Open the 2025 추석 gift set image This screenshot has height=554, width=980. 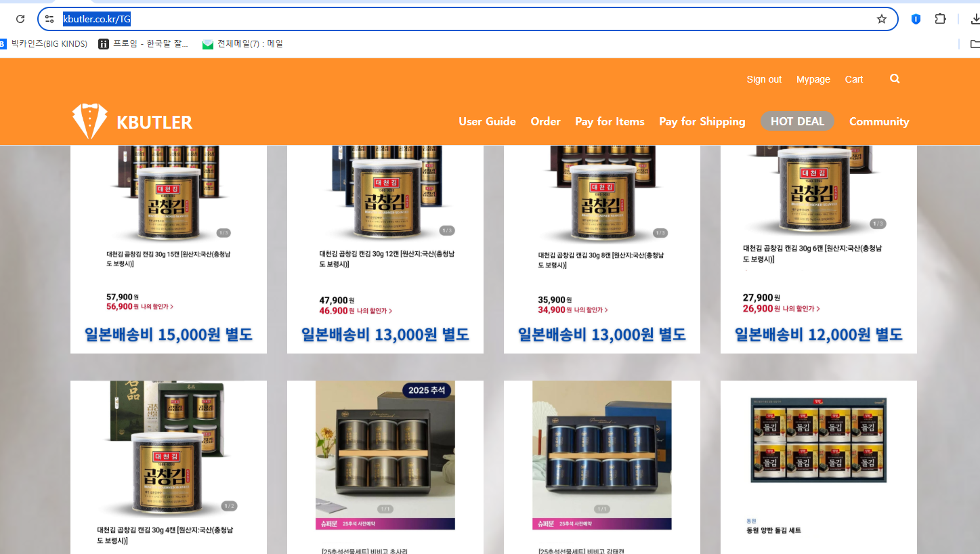[385, 455]
